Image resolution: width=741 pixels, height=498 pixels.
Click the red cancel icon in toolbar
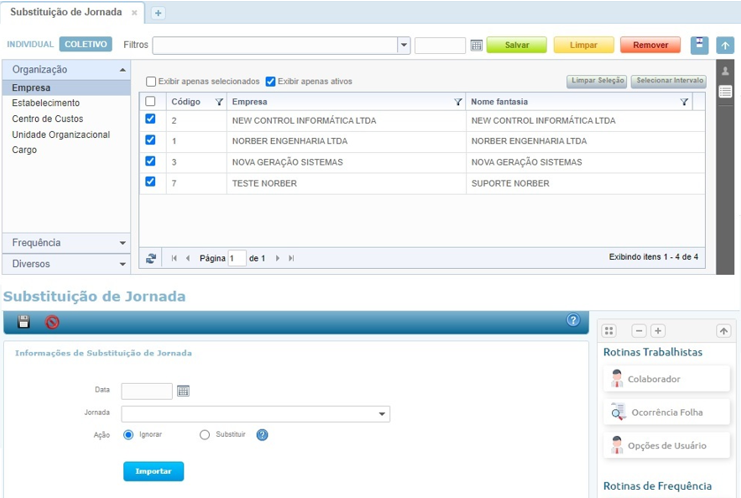[52, 322]
